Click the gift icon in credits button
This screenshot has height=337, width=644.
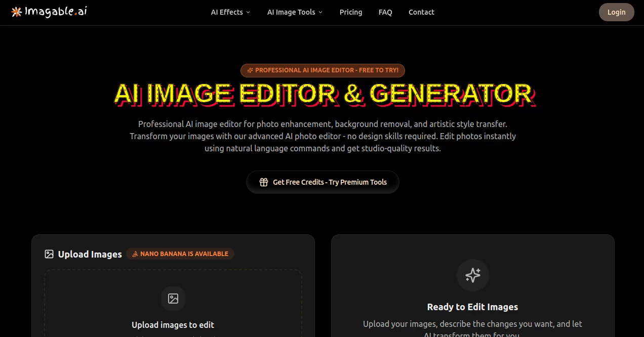[x=264, y=182]
